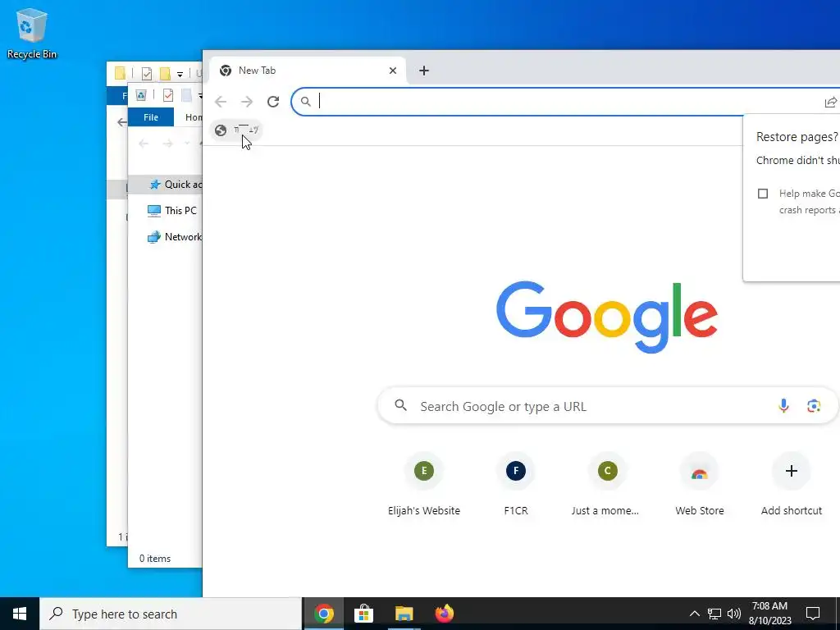Open the Web Store shortcut
The width and height of the screenshot is (840, 630).
pyautogui.click(x=699, y=485)
